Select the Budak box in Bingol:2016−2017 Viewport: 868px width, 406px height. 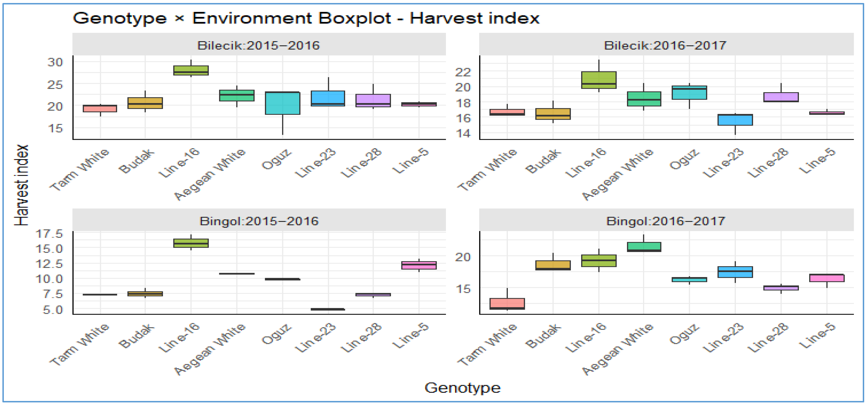point(553,265)
